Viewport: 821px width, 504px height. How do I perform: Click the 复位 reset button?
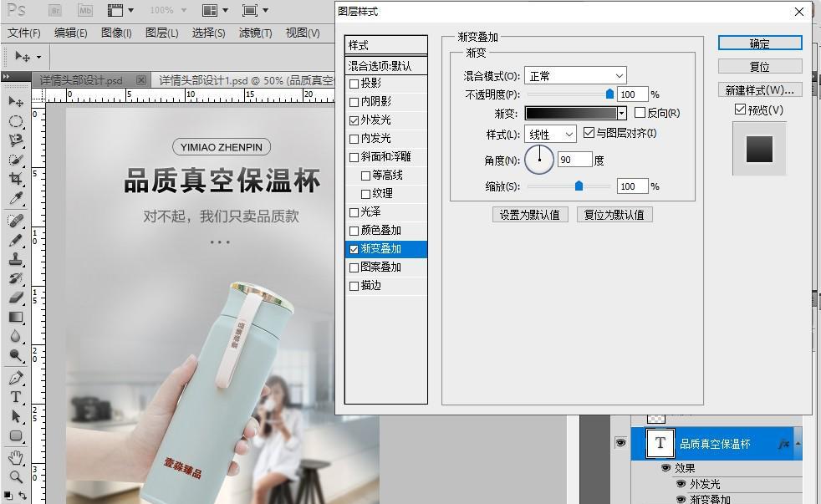tap(760, 67)
